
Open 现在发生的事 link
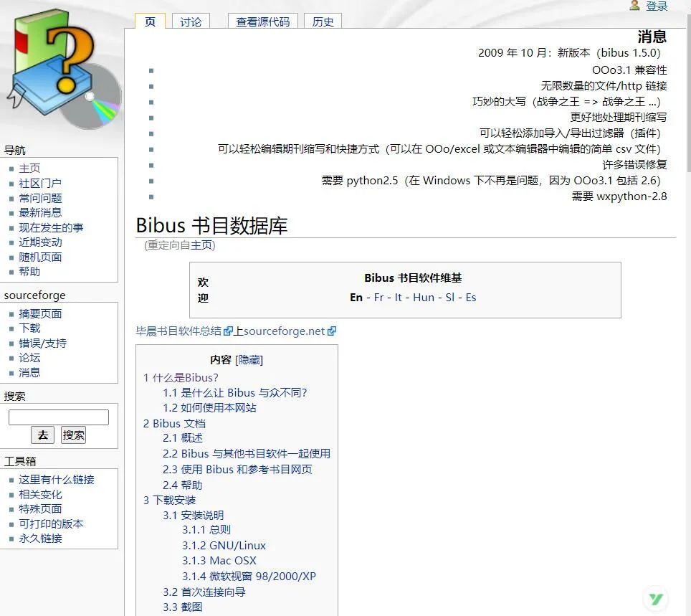tap(51, 227)
